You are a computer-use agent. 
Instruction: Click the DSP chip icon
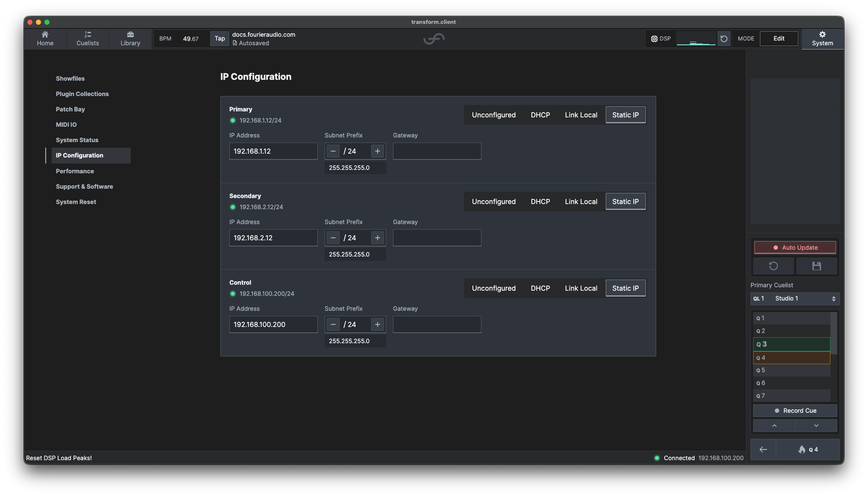(654, 39)
